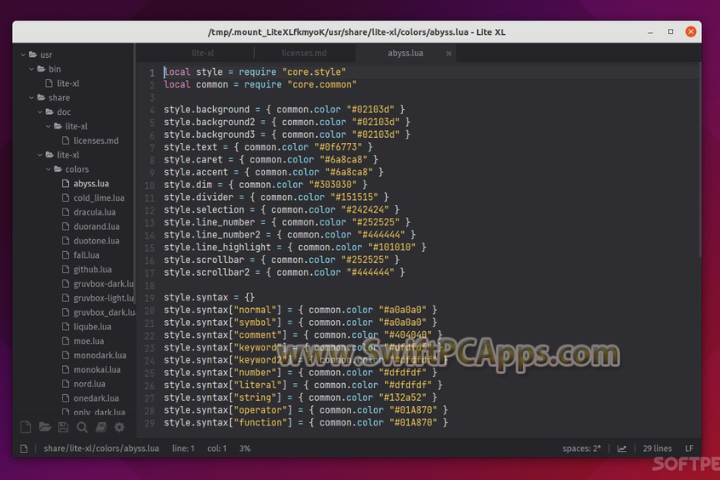Collapse the doc folder in sidebar

(x=62, y=112)
